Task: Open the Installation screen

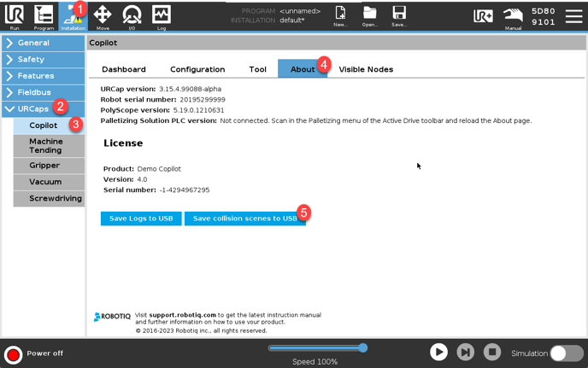Action: pyautogui.click(x=73, y=16)
